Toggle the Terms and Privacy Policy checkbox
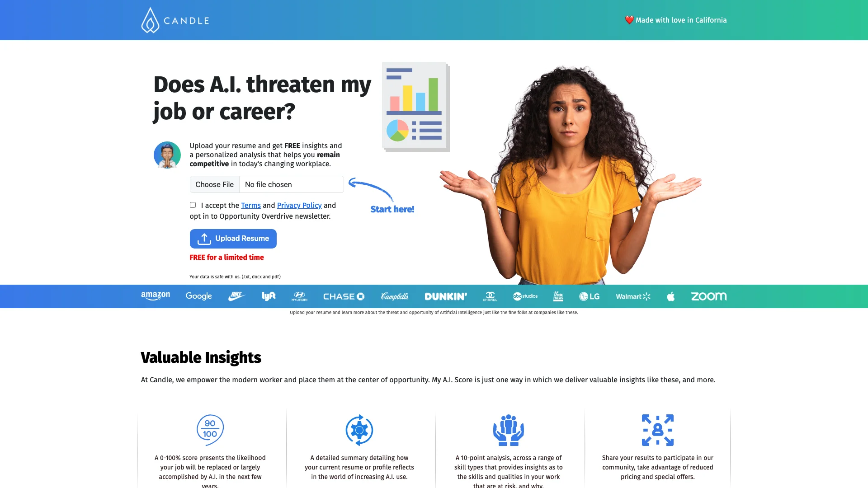Viewport: 868px width, 488px height. tap(193, 205)
